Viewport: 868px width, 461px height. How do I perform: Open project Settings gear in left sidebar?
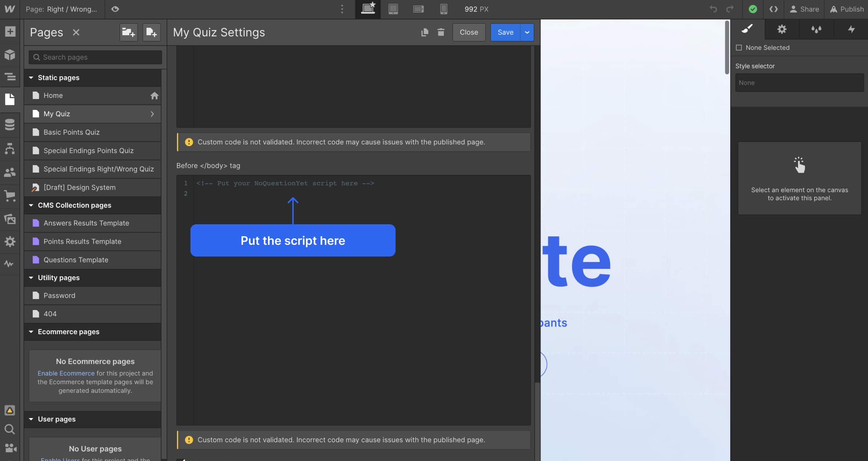point(10,241)
